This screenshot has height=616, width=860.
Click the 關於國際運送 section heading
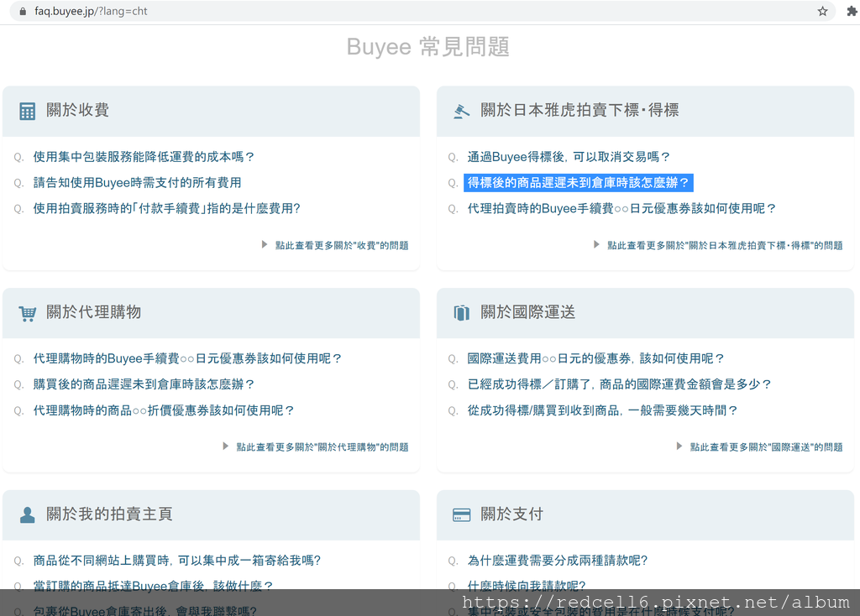527,312
